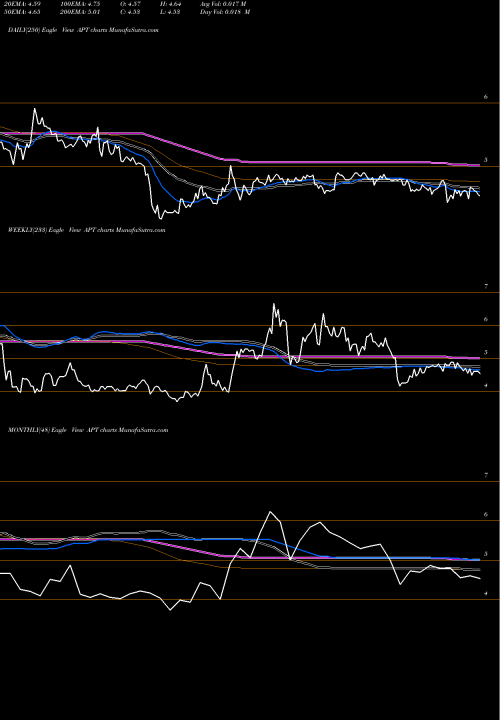Click the DAILY(250) Eagle View chart title
Image resolution: width=500 pixels, height=720 pixels.
pyautogui.click(x=83, y=30)
